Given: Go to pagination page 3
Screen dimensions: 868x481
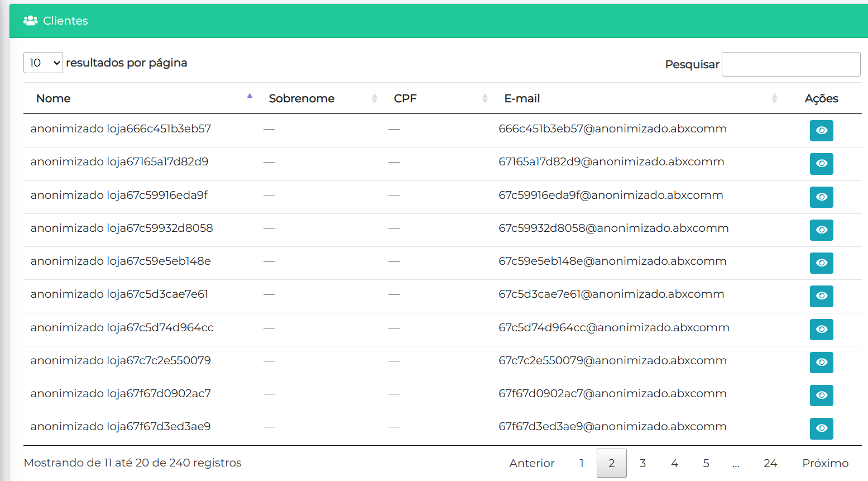Looking at the screenshot, I should pyautogui.click(x=642, y=463).
